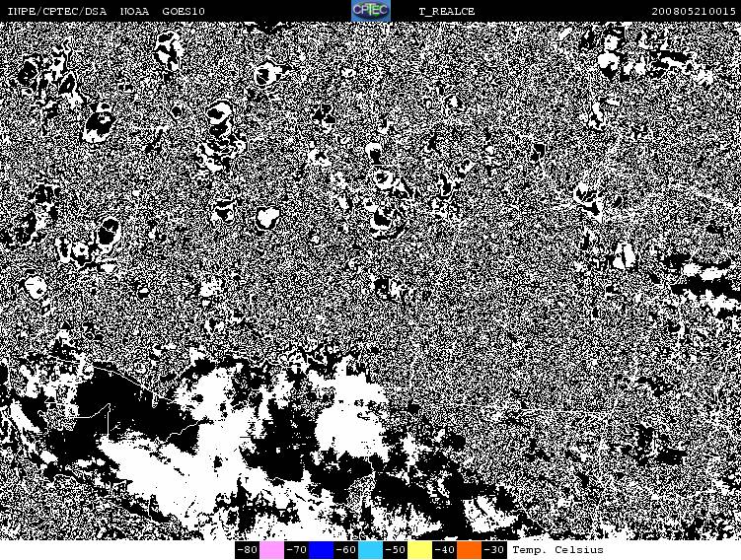Select the dark blue legend swatch
The width and height of the screenshot is (741, 560).
321,550
